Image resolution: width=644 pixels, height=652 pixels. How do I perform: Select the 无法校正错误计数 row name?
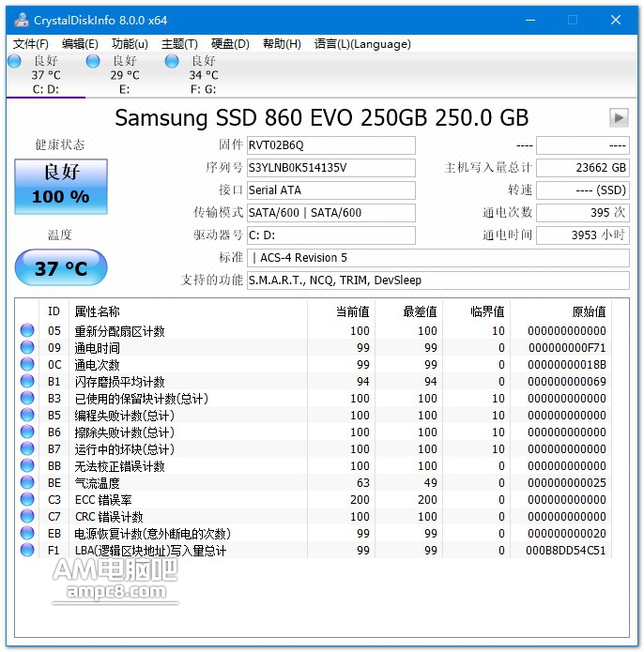pyautogui.click(x=119, y=466)
